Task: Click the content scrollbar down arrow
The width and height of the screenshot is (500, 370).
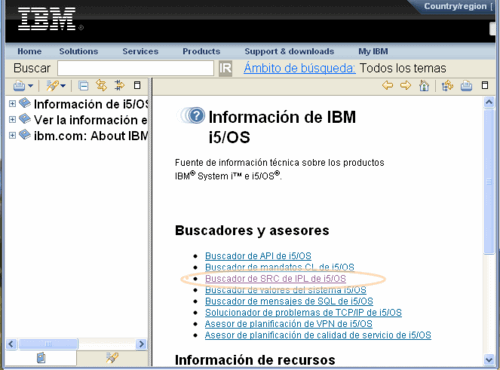Action: click(x=489, y=360)
